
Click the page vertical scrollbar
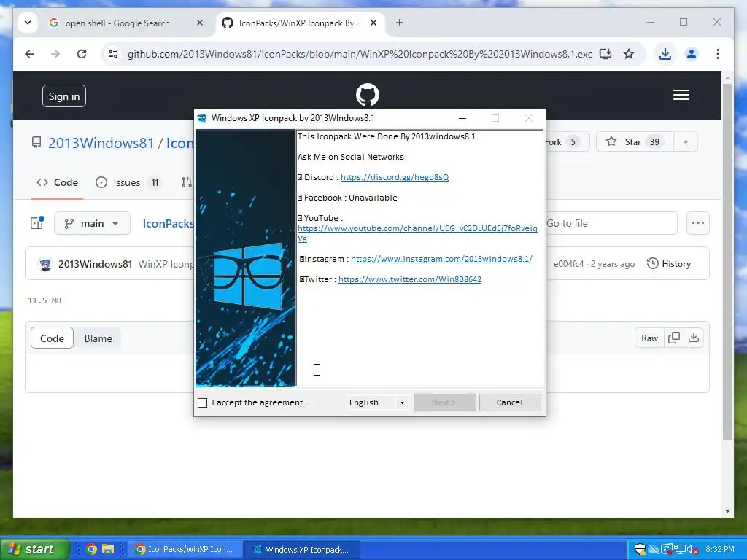[x=727, y=262]
